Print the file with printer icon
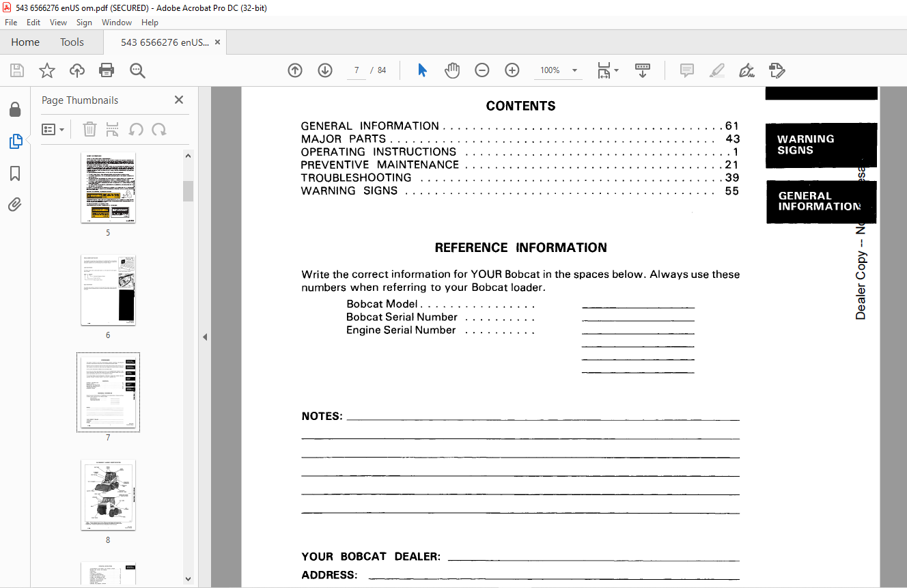The width and height of the screenshot is (907, 588). click(x=107, y=70)
